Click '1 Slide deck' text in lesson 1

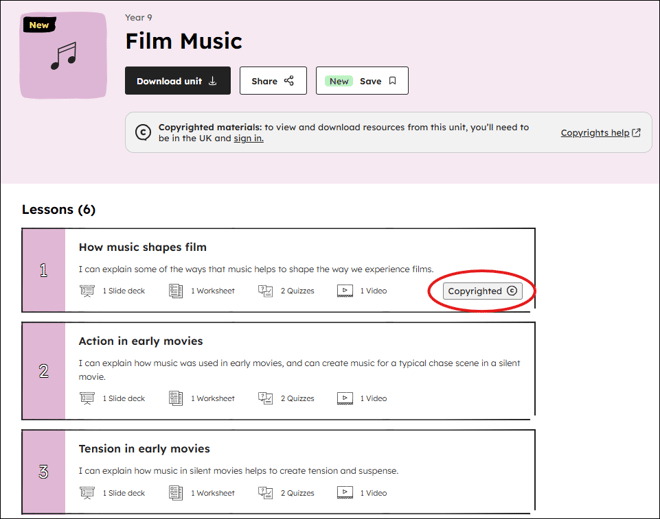124,291
